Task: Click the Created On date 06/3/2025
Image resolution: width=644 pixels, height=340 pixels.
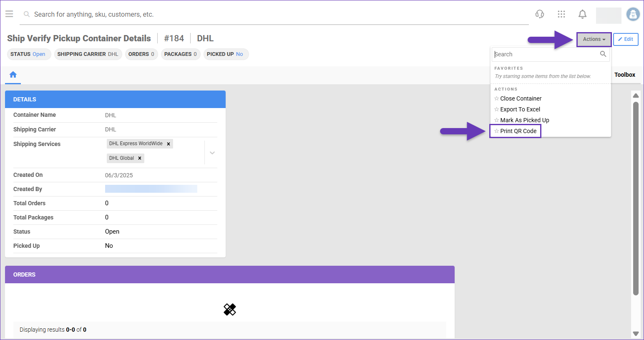Action: [119, 175]
